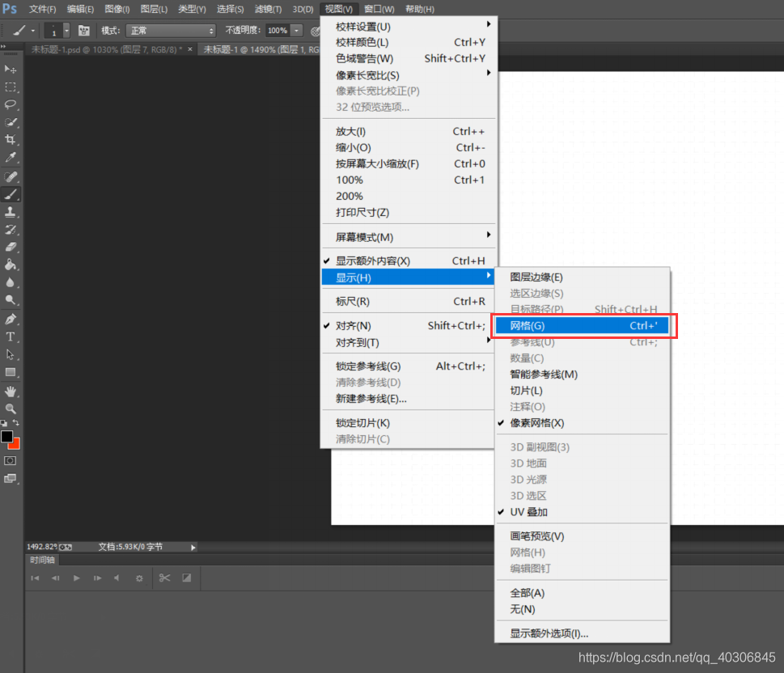This screenshot has width=784, height=673.
Task: Toggle 显示额外内容(X) checked item
Action: [x=408, y=261]
